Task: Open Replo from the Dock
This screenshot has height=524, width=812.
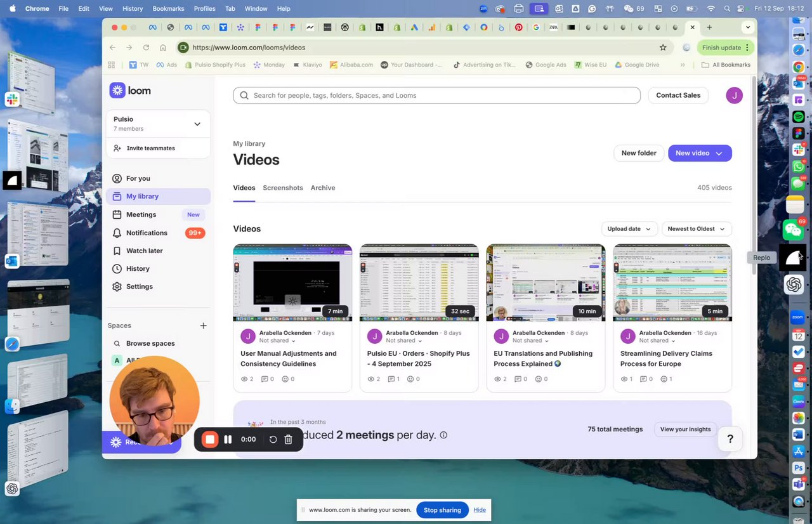Action: 793,258
